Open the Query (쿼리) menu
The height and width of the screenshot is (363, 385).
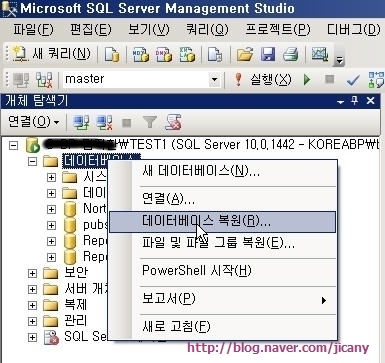click(x=207, y=29)
